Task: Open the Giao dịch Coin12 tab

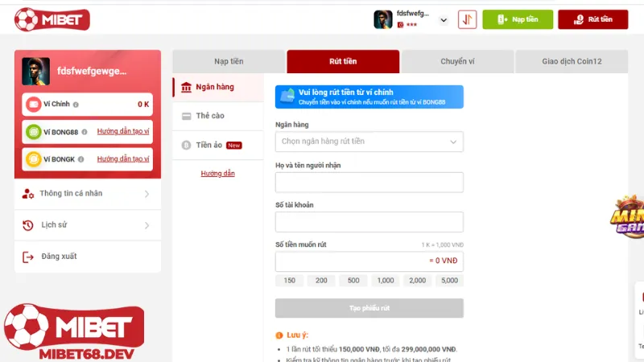Action: 572,62
